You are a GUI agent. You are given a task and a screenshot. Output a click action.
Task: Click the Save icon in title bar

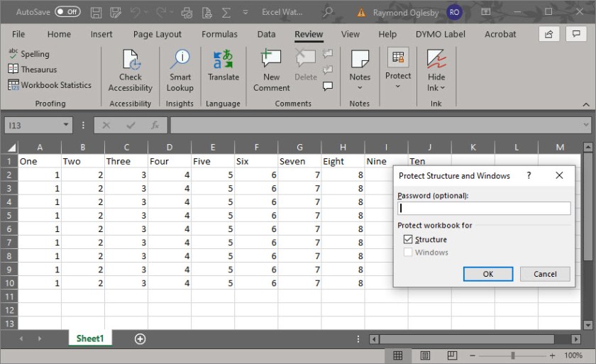tap(96, 13)
